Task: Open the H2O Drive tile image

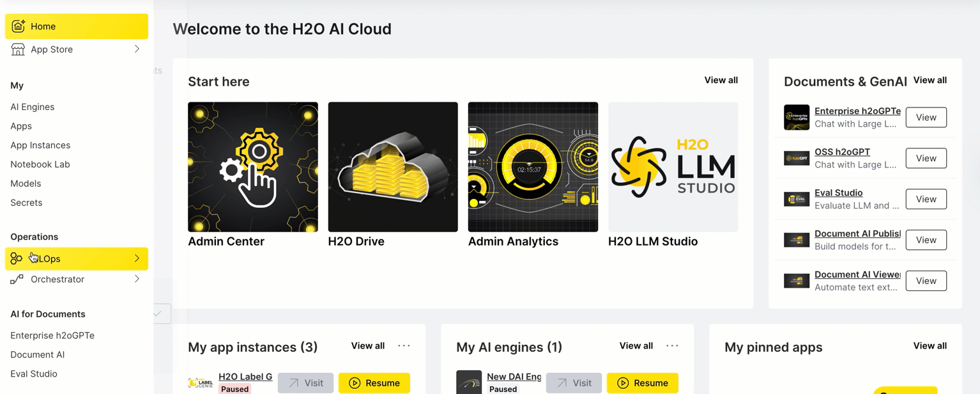Action: (393, 167)
